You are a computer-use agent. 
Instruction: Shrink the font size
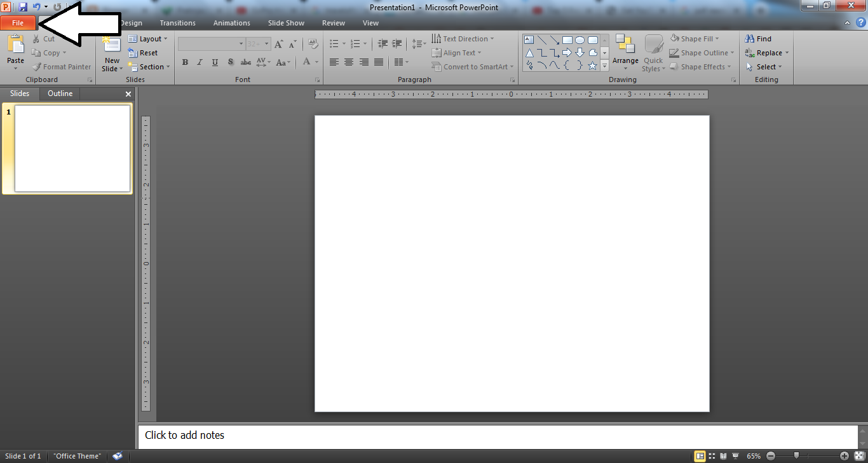(x=292, y=44)
